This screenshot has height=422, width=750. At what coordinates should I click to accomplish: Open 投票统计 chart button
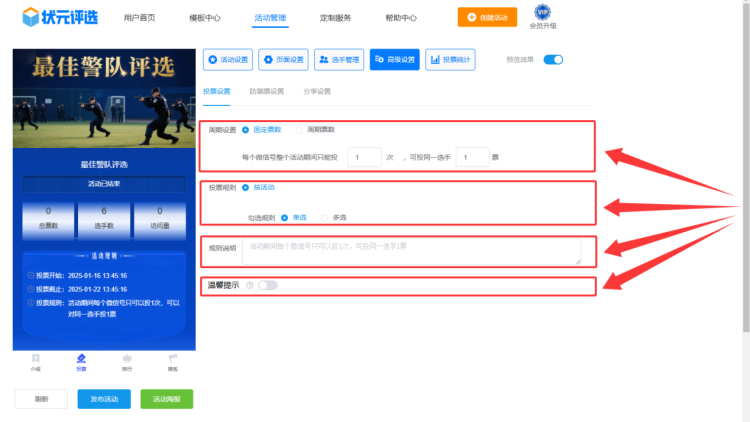point(450,60)
